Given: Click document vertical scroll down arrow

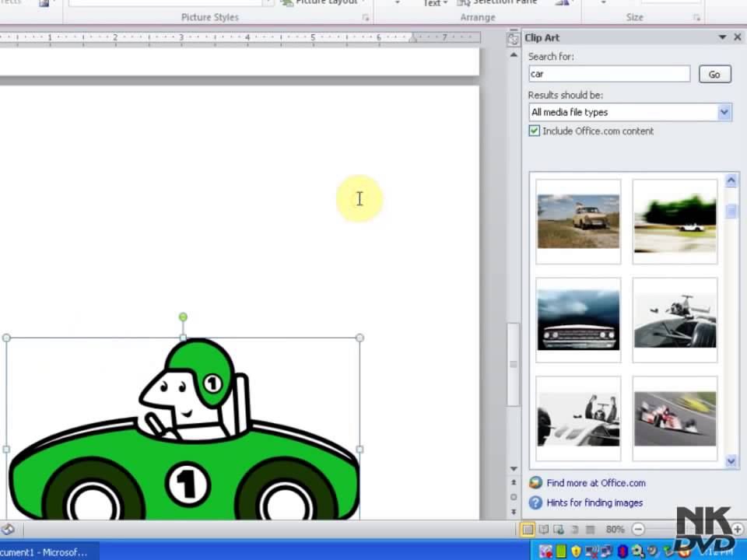Looking at the screenshot, I should click(514, 469).
